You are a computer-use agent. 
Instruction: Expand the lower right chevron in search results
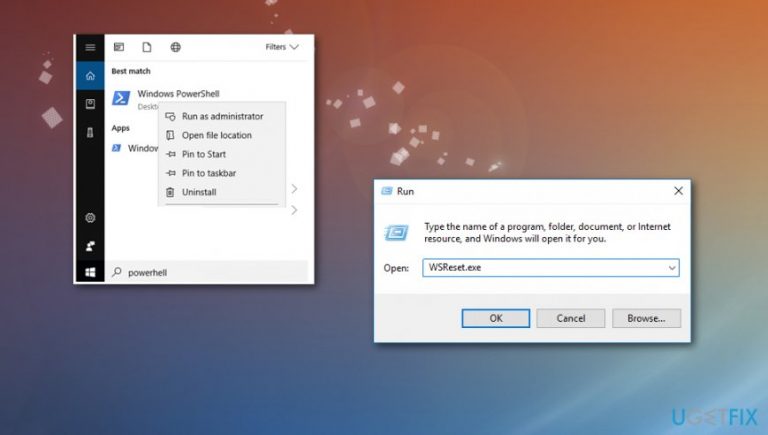pyautogui.click(x=294, y=210)
